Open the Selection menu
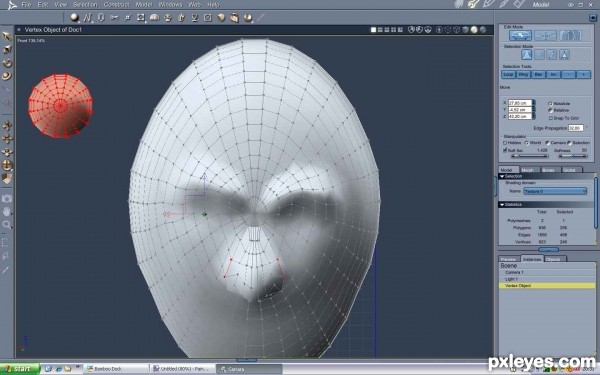 tap(85, 5)
